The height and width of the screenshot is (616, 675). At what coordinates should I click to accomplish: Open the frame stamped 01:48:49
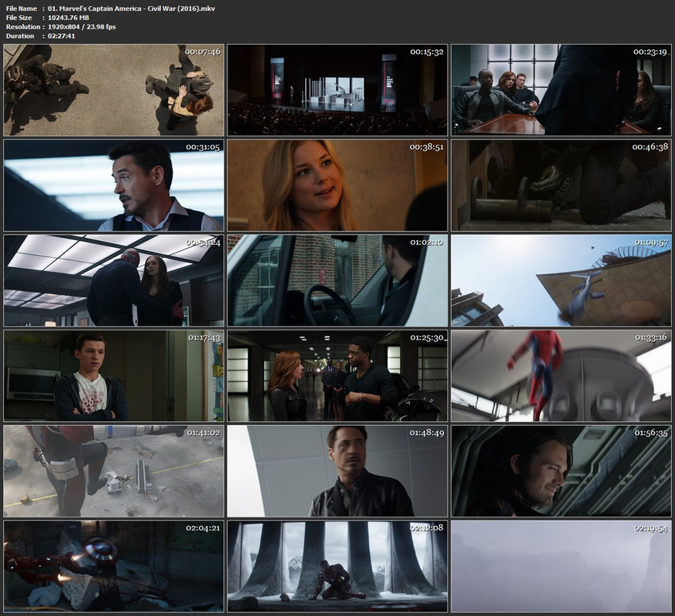[x=337, y=471]
